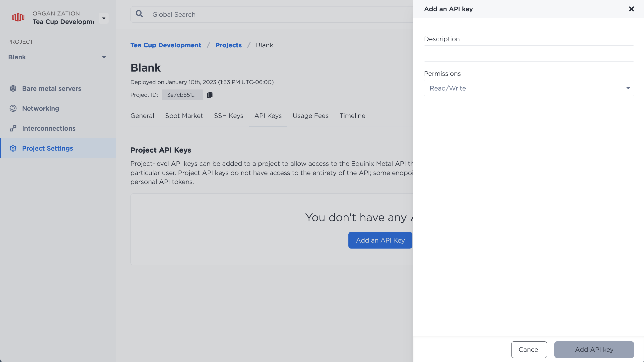Image resolution: width=644 pixels, height=362 pixels.
Task: Switch to the General tab
Action: click(x=142, y=116)
